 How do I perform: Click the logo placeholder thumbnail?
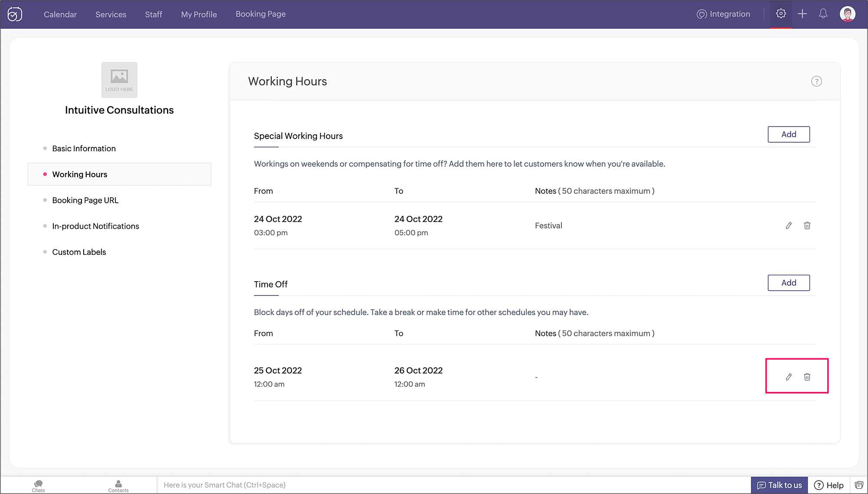119,80
